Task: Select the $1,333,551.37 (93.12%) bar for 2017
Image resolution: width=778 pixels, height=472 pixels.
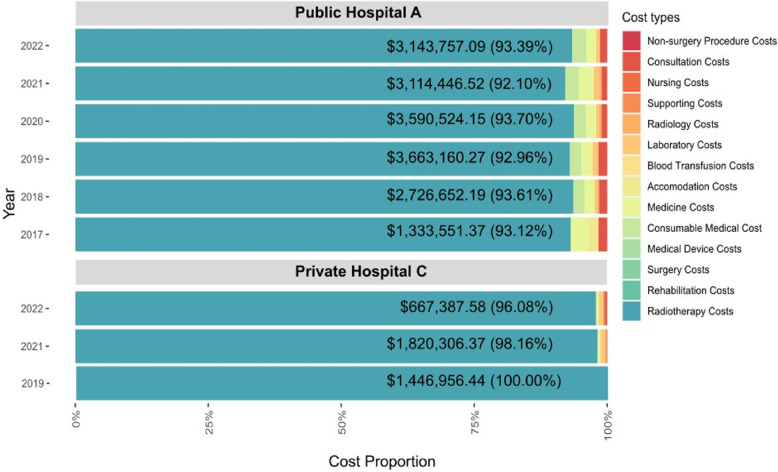Action: coord(323,234)
